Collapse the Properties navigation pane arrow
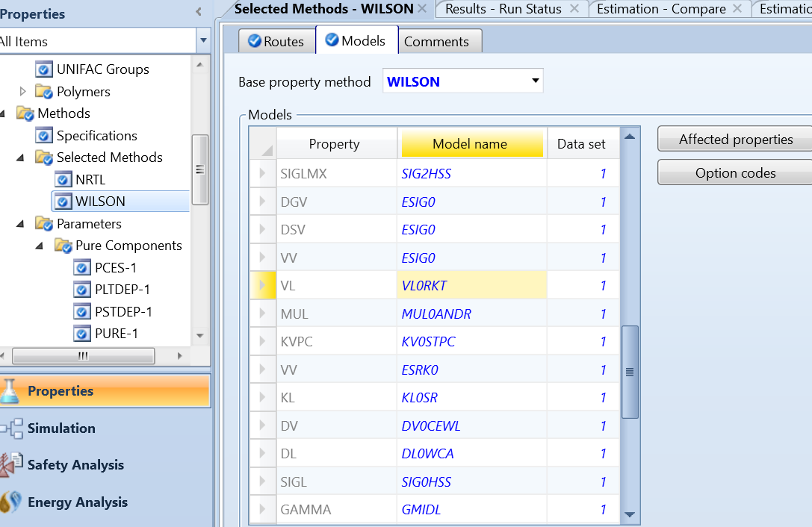The height and width of the screenshot is (527, 812). [x=199, y=11]
